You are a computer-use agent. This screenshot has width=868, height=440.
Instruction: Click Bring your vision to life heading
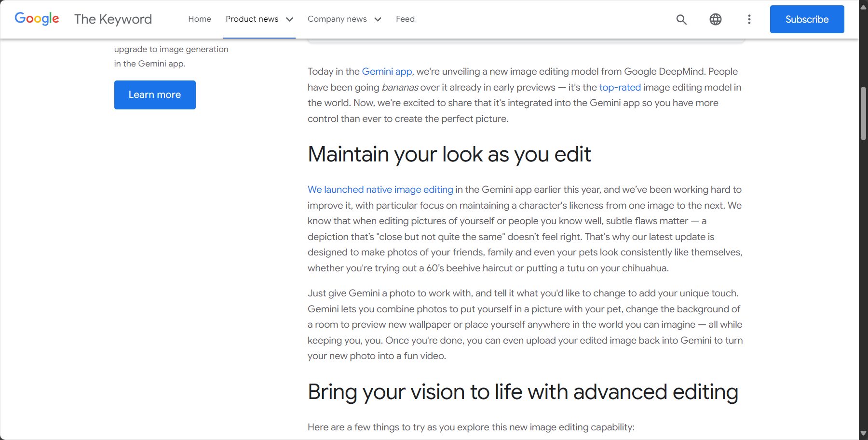coord(523,392)
